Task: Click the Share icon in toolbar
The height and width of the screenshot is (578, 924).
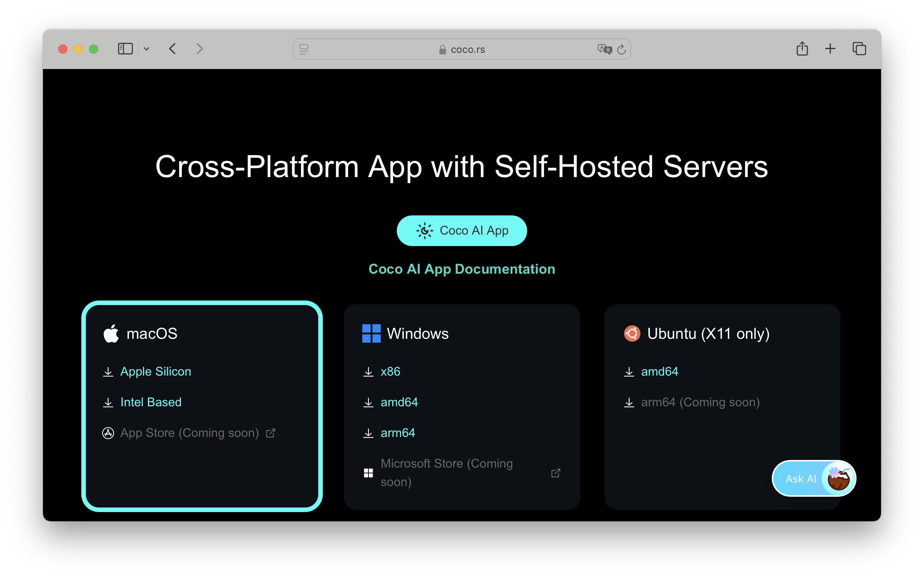Action: (802, 49)
